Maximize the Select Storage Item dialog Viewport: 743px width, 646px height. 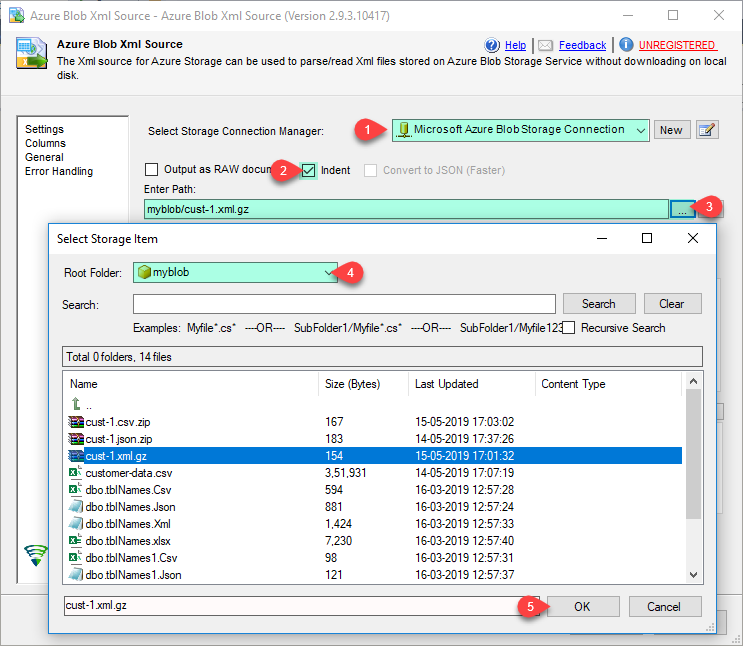pos(647,238)
